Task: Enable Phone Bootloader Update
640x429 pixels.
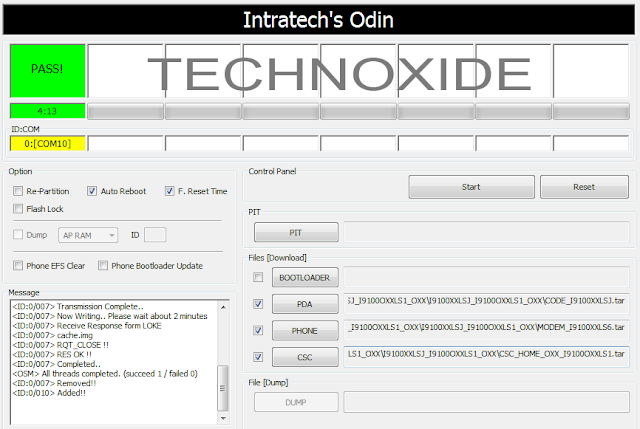Action: 103,266
